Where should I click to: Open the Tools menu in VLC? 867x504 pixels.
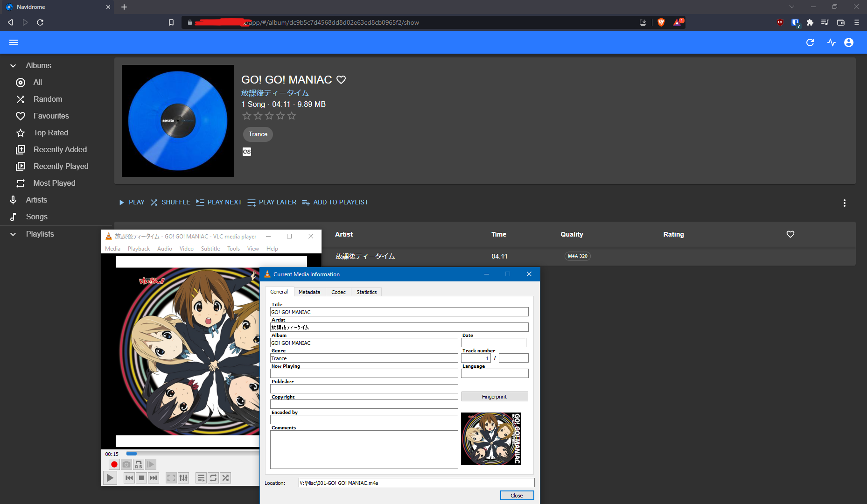(233, 248)
